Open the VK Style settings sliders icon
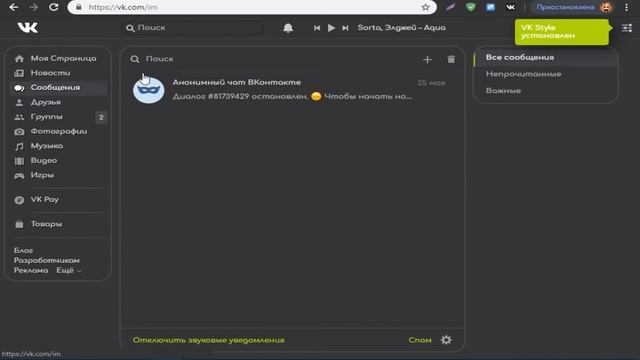 627,28
